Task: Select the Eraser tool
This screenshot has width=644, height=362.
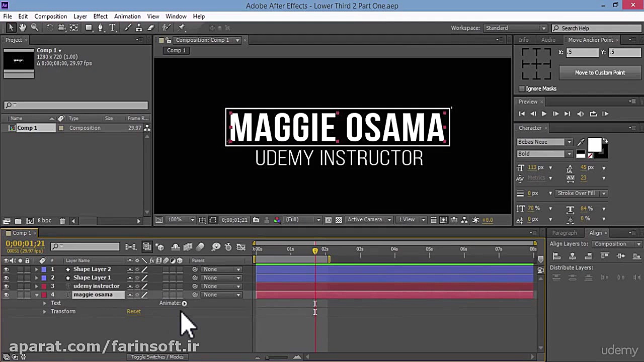Action: coord(150,28)
